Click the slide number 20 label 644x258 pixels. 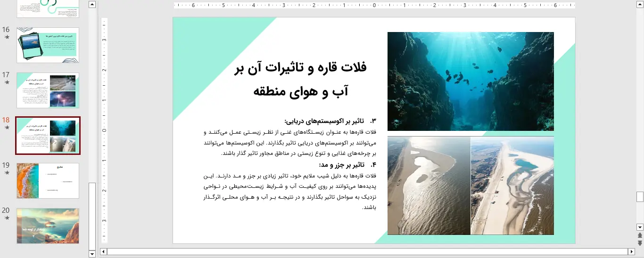coord(6,210)
